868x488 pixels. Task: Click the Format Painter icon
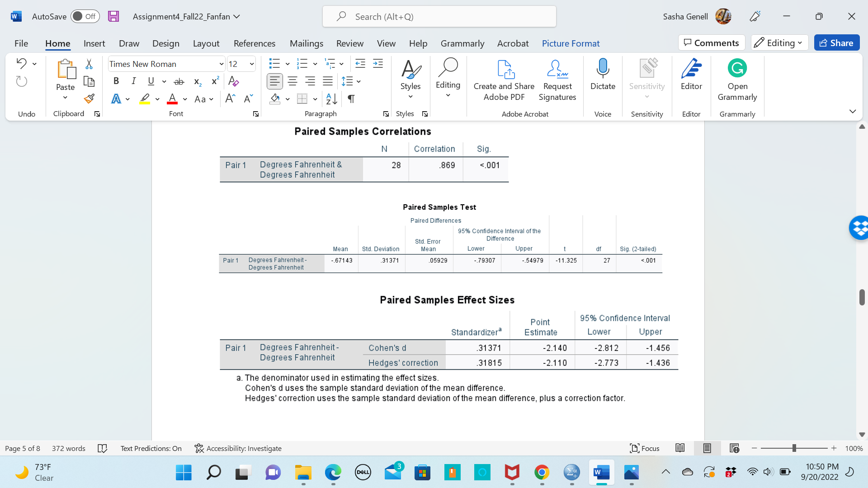(89, 99)
